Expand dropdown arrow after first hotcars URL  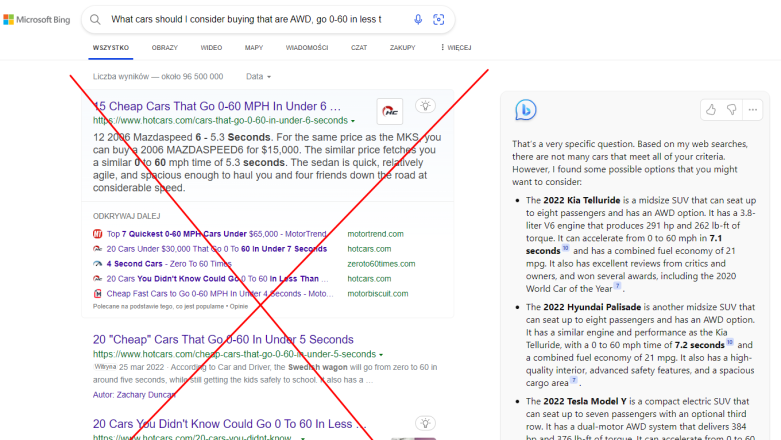point(353,121)
